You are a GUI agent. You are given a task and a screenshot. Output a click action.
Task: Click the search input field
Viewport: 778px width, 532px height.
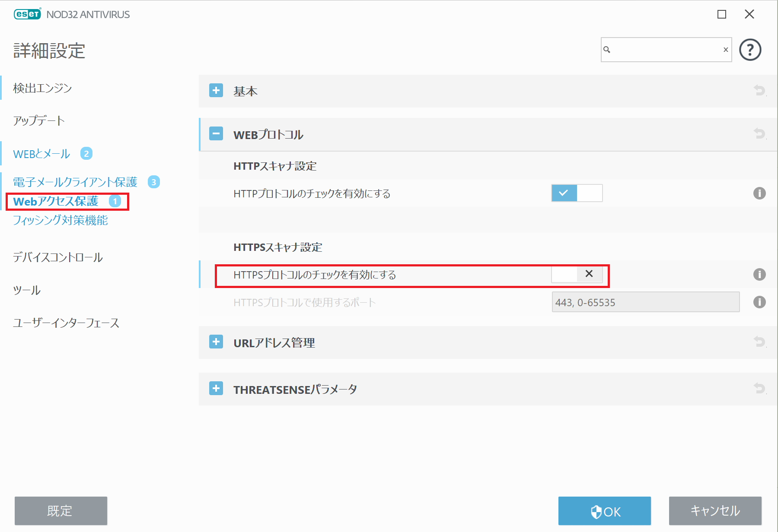pyautogui.click(x=666, y=50)
